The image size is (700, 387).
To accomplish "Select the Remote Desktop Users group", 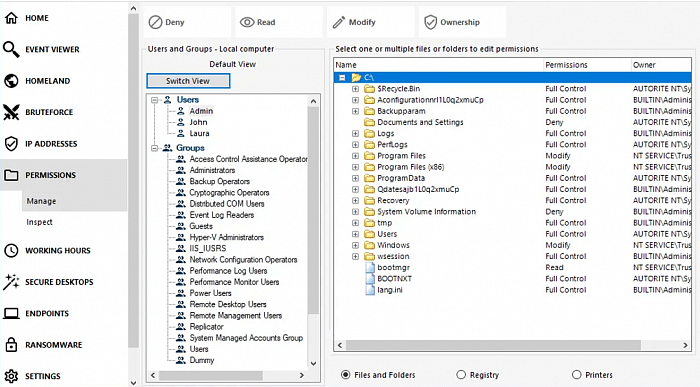I will (228, 304).
